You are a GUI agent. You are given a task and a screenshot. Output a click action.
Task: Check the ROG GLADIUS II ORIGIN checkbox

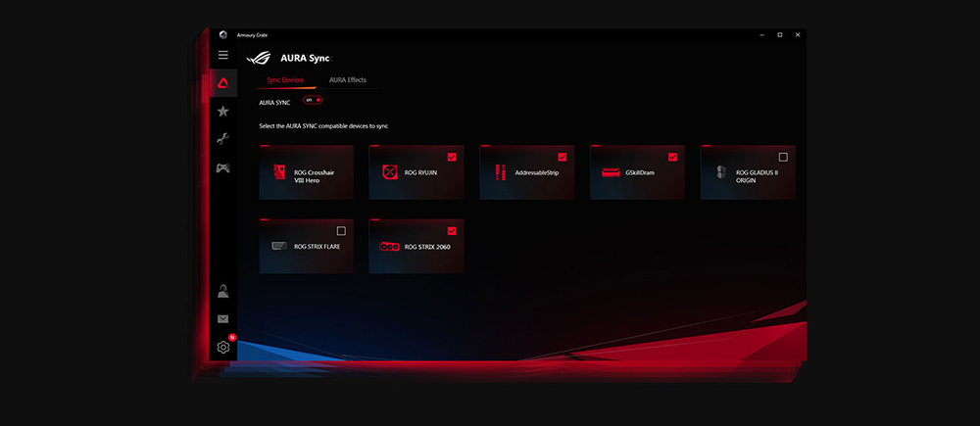[x=783, y=157]
